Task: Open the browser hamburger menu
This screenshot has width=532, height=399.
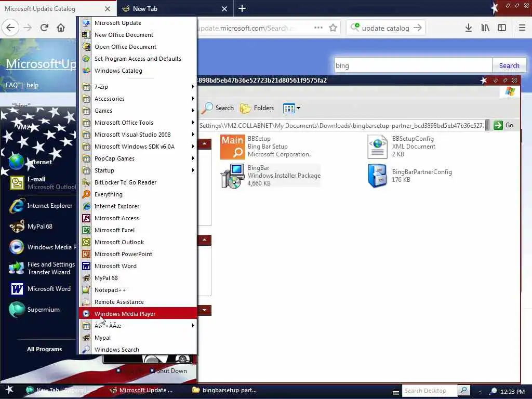Action: click(522, 28)
